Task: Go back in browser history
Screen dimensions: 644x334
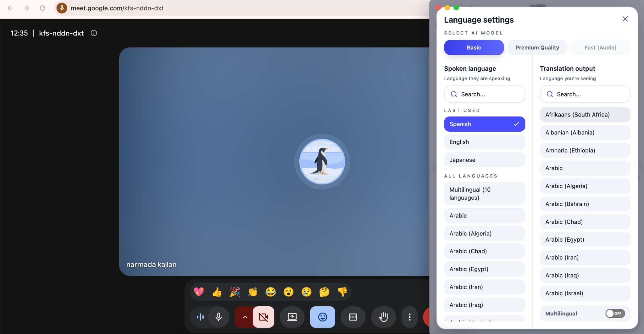Action: 10,8
